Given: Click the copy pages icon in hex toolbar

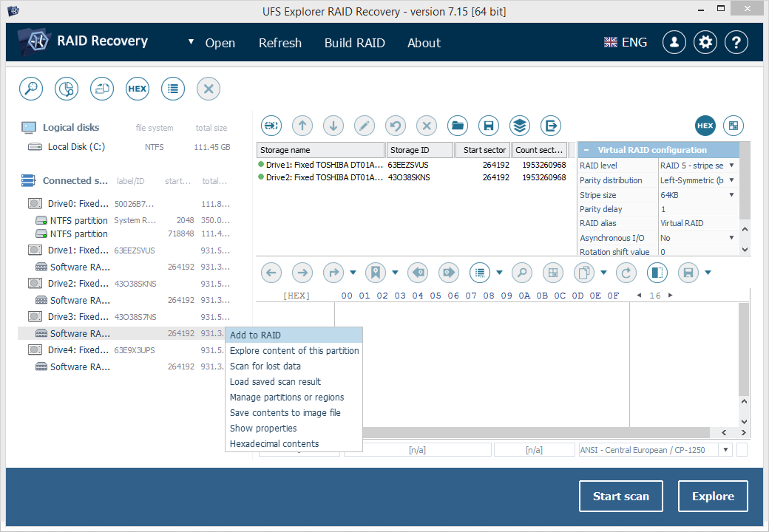Looking at the screenshot, I should coord(584,273).
